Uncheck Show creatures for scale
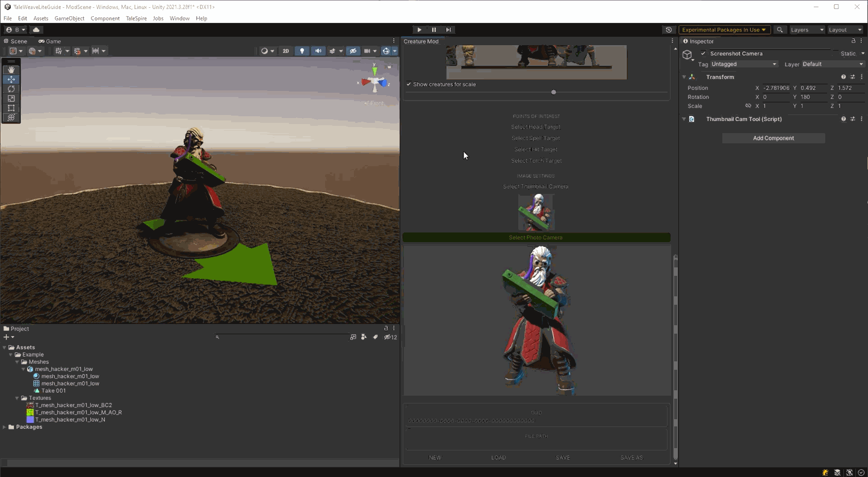This screenshot has height=477, width=868. tap(409, 84)
